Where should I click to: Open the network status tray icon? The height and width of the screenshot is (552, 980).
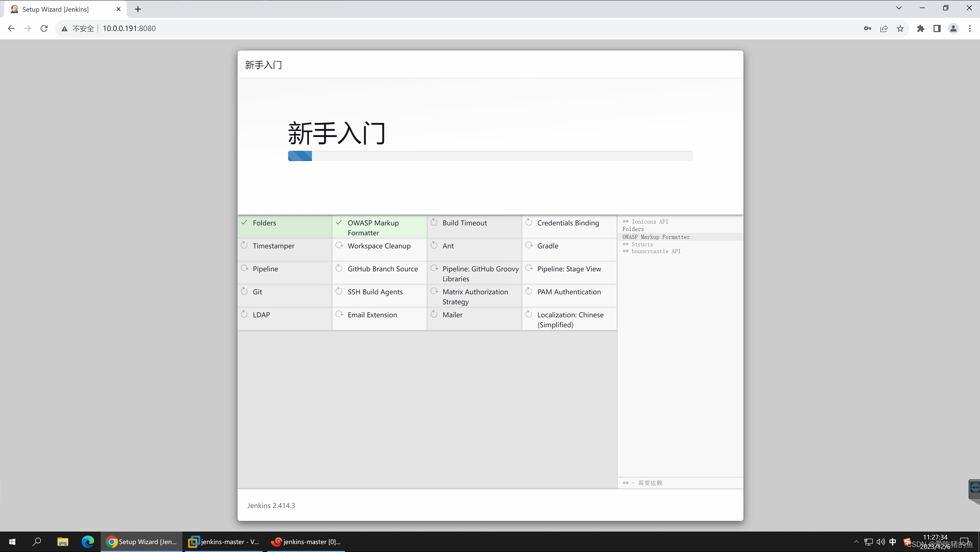tap(868, 541)
